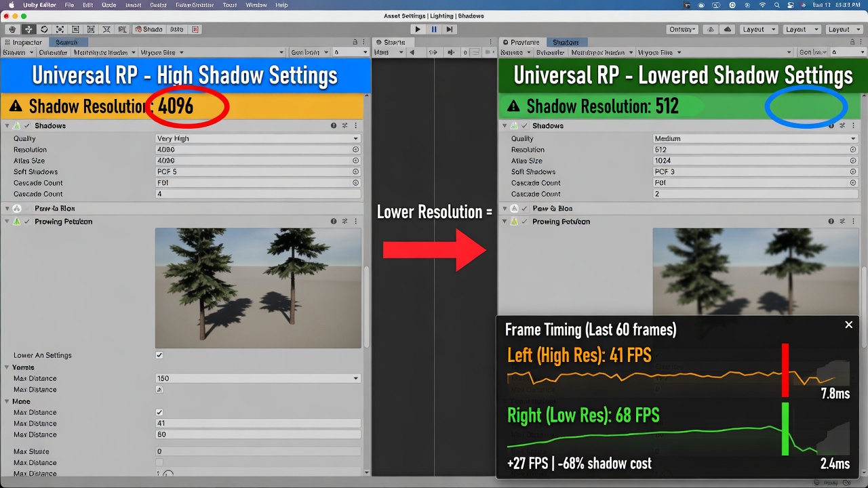
Task: Open Spotlight search in the menu bar
Action: (x=778, y=5)
